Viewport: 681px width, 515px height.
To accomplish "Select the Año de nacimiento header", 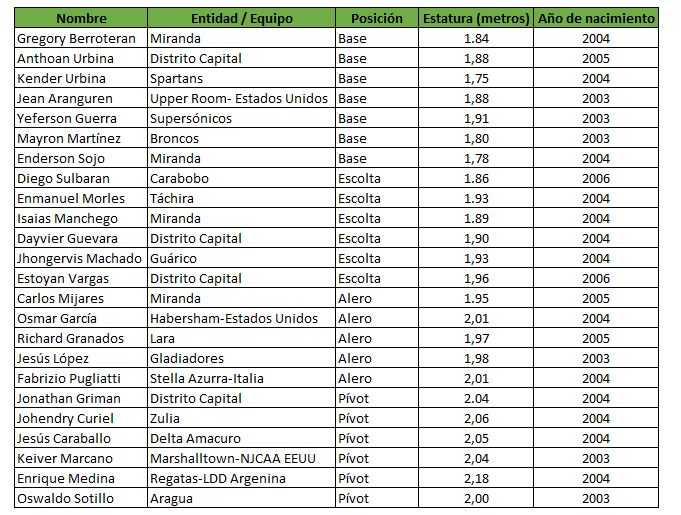I will pyautogui.click(x=596, y=18).
